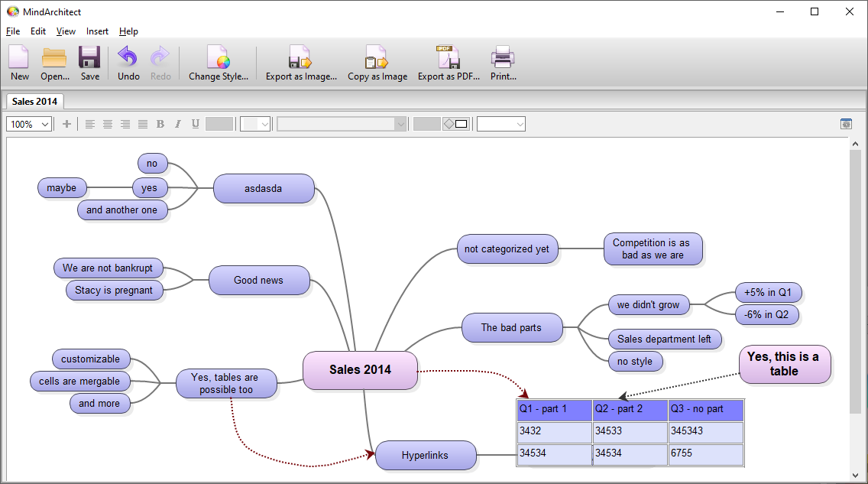Open the Insert menu
This screenshot has height=484, width=868.
[x=97, y=31]
